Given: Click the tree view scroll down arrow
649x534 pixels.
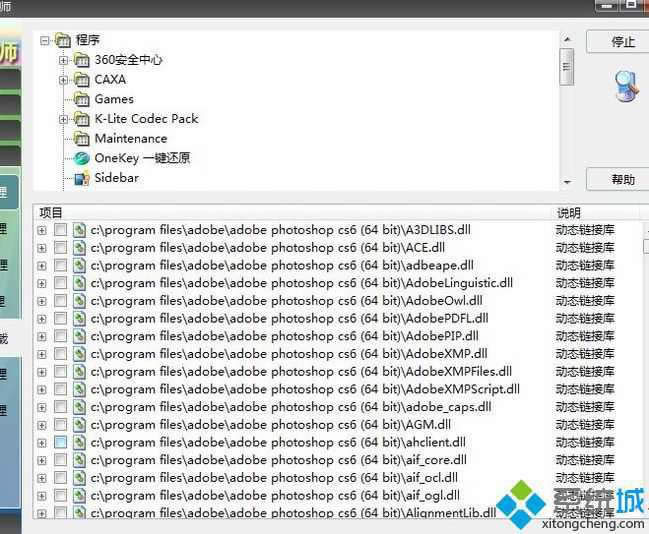Looking at the screenshot, I should tap(567, 182).
